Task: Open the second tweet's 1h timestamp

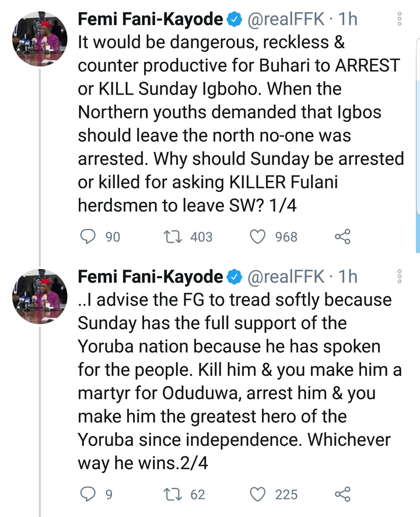Action: click(x=347, y=277)
